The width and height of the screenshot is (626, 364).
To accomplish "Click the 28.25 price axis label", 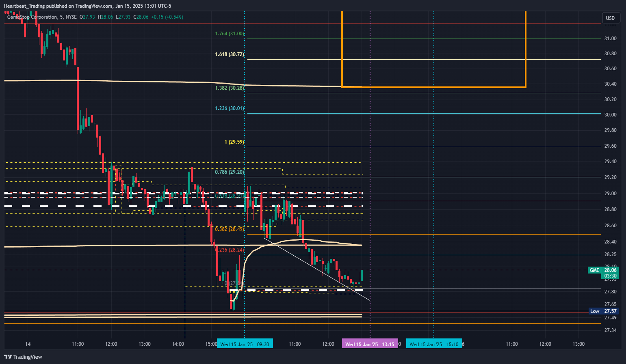I will coord(610,254).
